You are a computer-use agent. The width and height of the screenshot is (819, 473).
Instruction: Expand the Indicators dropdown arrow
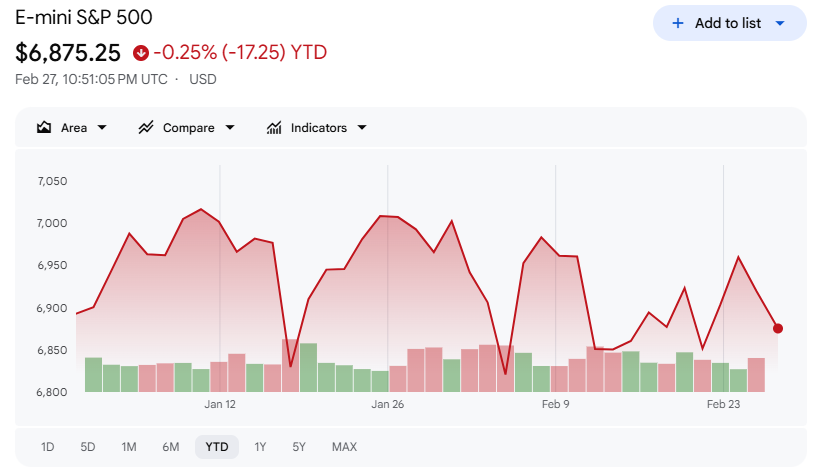(362, 127)
